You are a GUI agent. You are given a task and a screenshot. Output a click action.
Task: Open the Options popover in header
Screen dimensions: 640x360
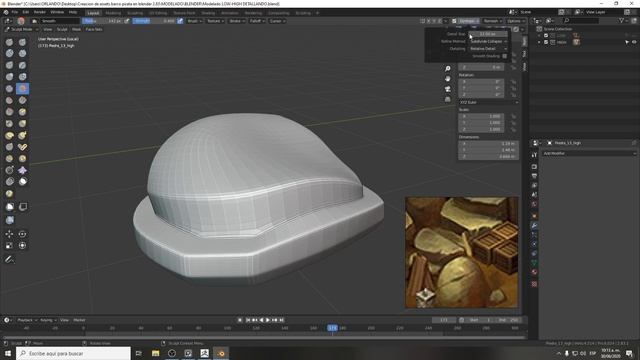[516, 21]
